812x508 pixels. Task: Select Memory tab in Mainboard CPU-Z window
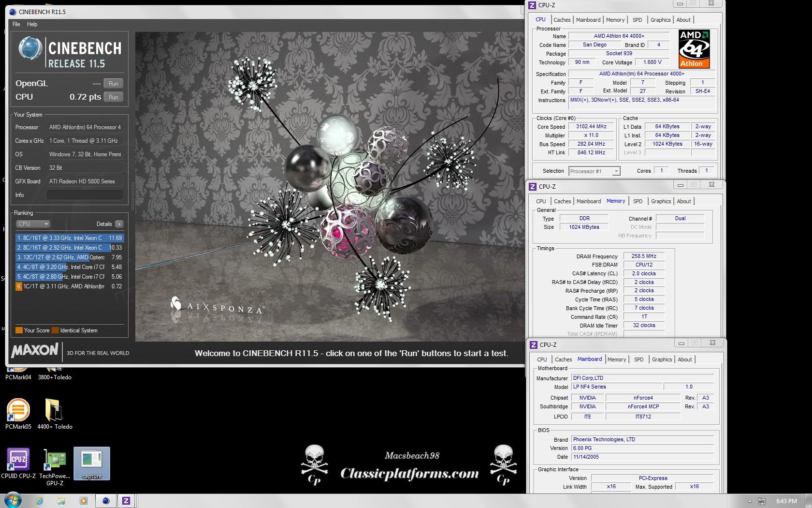pos(617,359)
